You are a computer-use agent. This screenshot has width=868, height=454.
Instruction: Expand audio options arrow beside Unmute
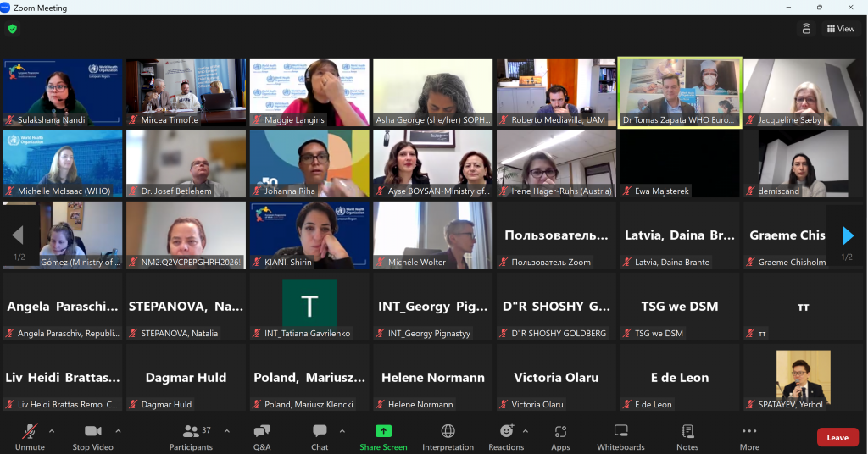click(52, 431)
